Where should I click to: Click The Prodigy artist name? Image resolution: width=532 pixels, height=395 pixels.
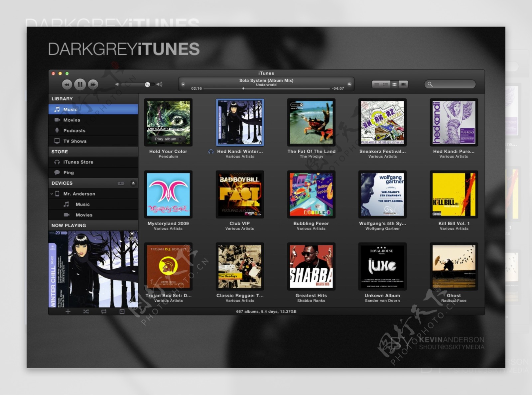pos(312,157)
